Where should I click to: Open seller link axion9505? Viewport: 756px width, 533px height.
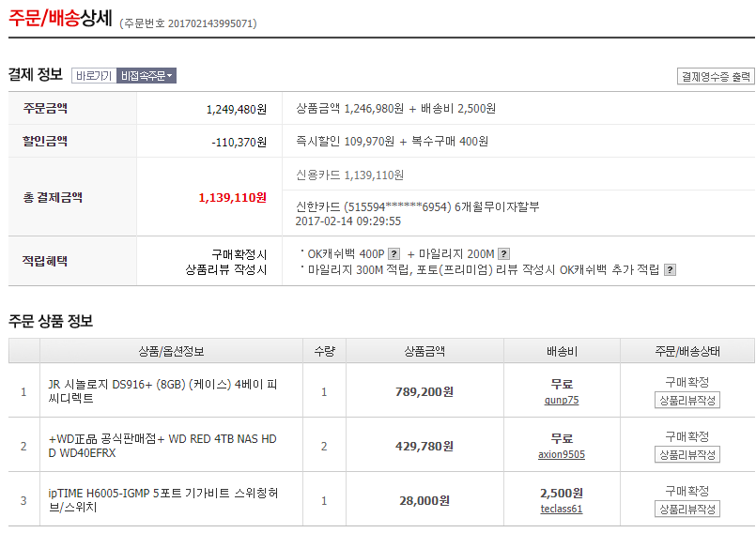pyautogui.click(x=562, y=454)
